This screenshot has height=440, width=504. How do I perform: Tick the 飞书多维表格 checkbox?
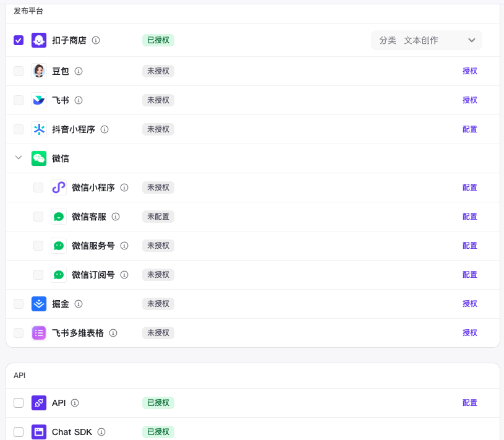[x=19, y=333]
